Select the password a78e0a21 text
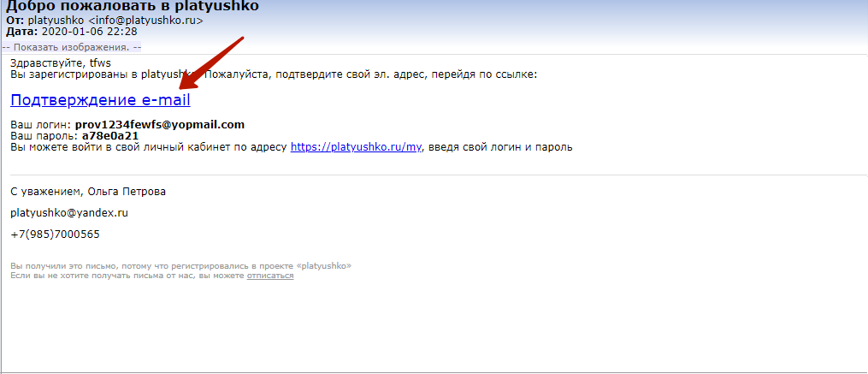The width and height of the screenshot is (868, 374). coord(110,136)
